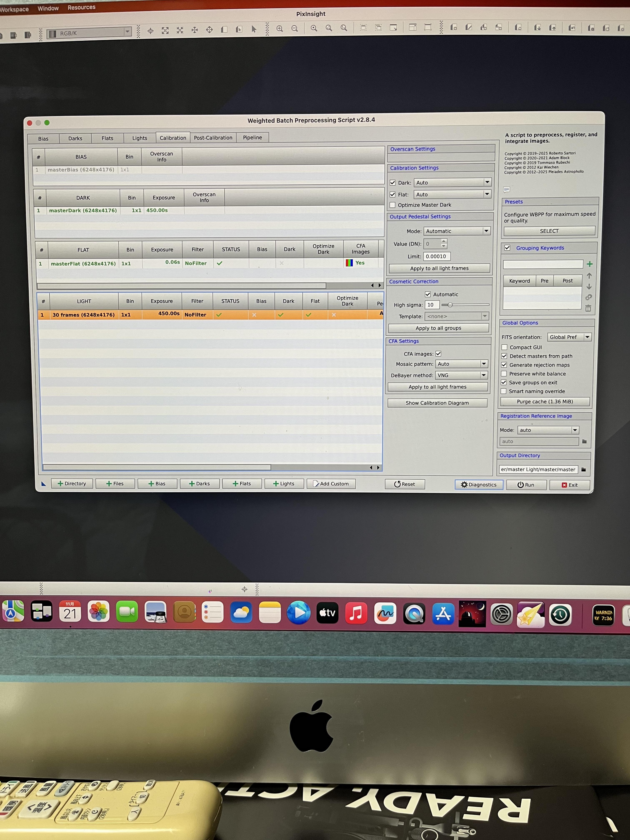Open the Pipeline tab
The image size is (630, 840).
coord(252,137)
